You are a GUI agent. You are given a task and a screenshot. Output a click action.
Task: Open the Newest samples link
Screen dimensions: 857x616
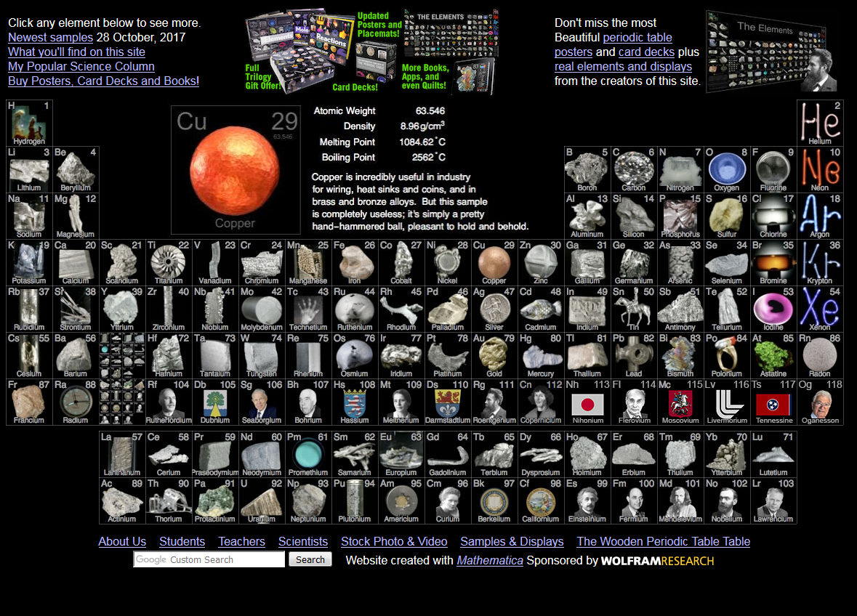(x=50, y=38)
